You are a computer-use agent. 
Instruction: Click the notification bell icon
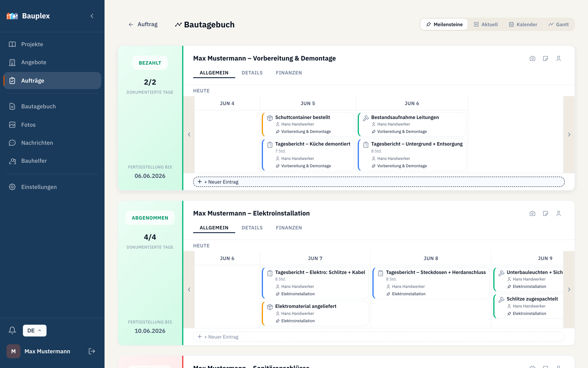pyautogui.click(x=12, y=331)
